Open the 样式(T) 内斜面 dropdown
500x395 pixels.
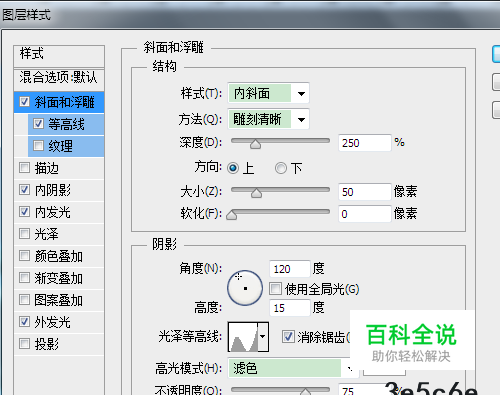click(x=268, y=93)
